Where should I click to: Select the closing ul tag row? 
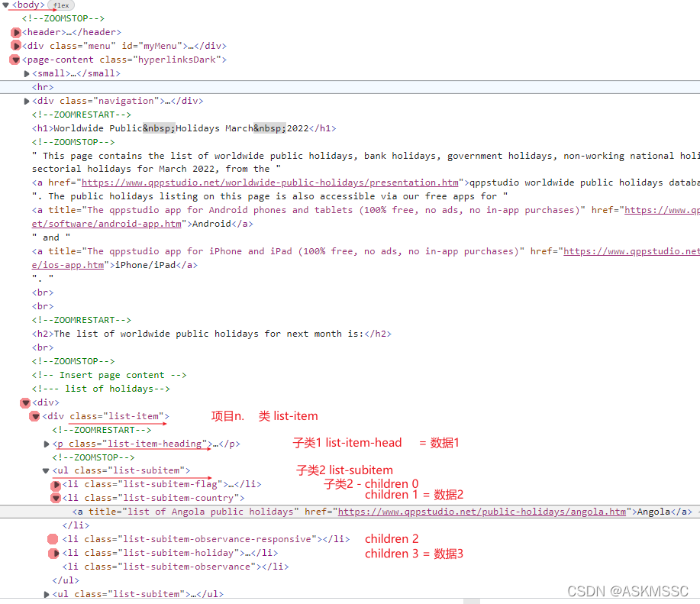pos(66,580)
